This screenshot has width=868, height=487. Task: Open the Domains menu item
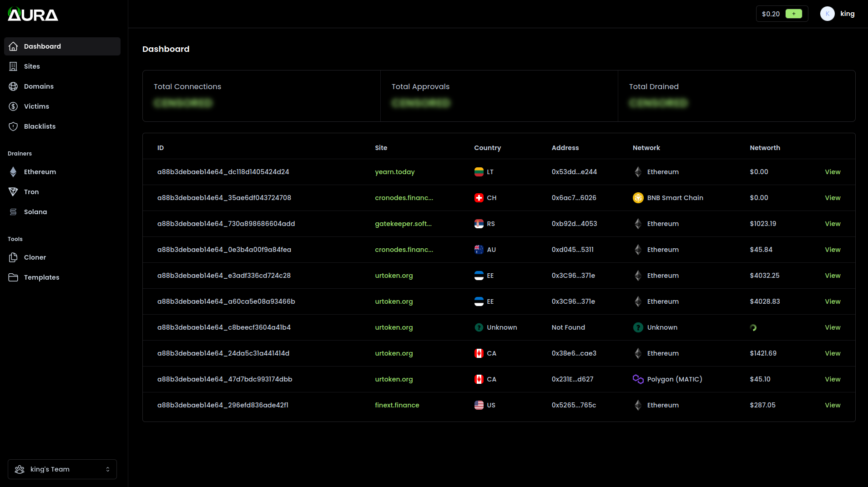pyautogui.click(x=62, y=86)
